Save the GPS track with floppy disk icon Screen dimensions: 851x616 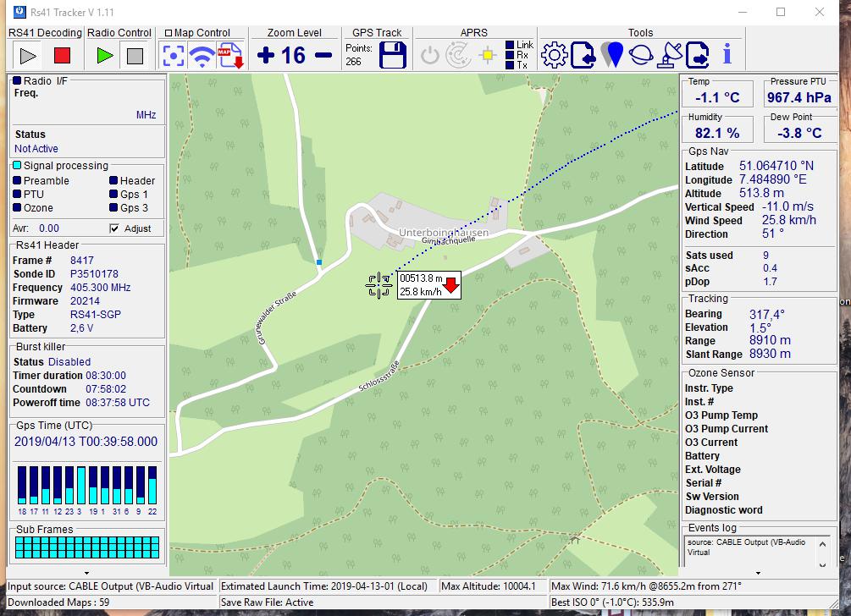[392, 56]
